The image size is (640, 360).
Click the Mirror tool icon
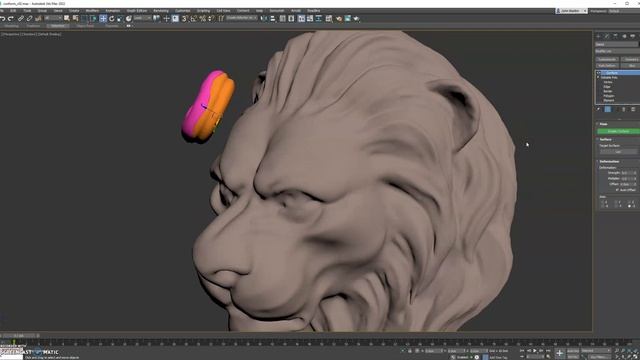point(264,18)
